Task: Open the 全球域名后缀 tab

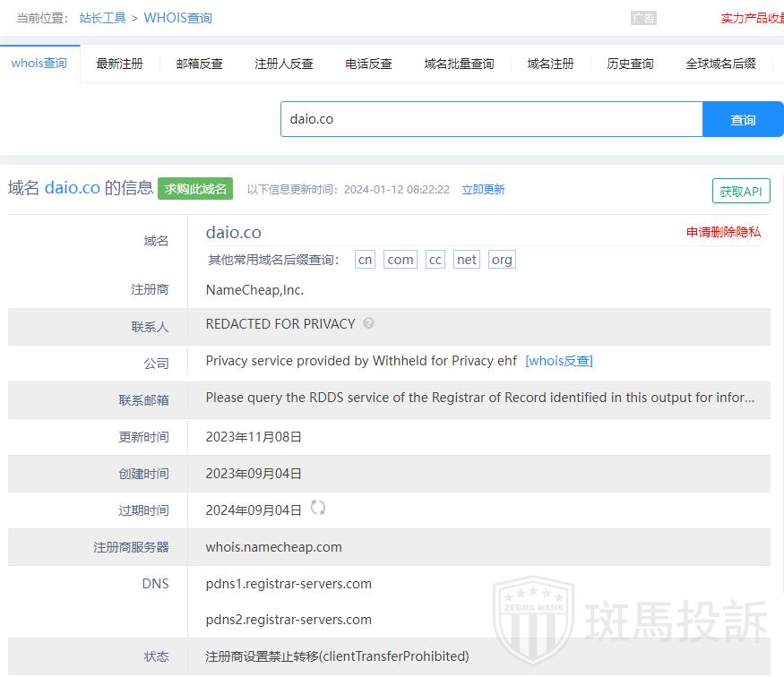Action: (x=720, y=64)
